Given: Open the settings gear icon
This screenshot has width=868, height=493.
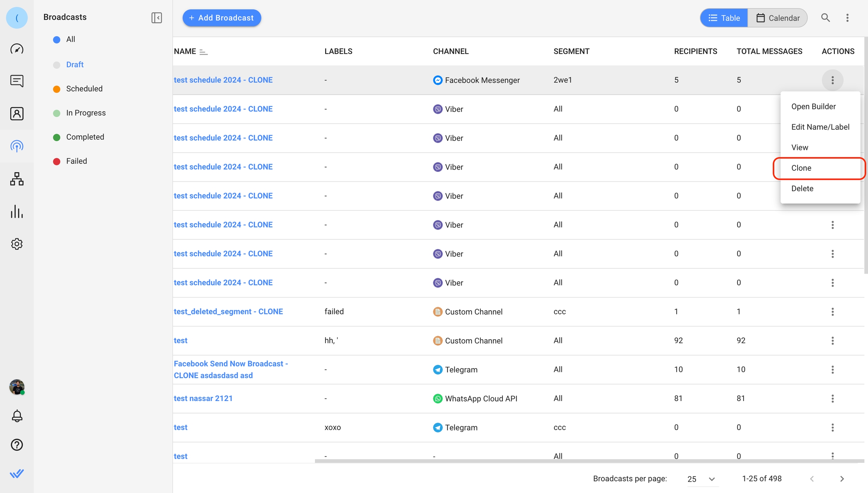Looking at the screenshot, I should pyautogui.click(x=17, y=244).
